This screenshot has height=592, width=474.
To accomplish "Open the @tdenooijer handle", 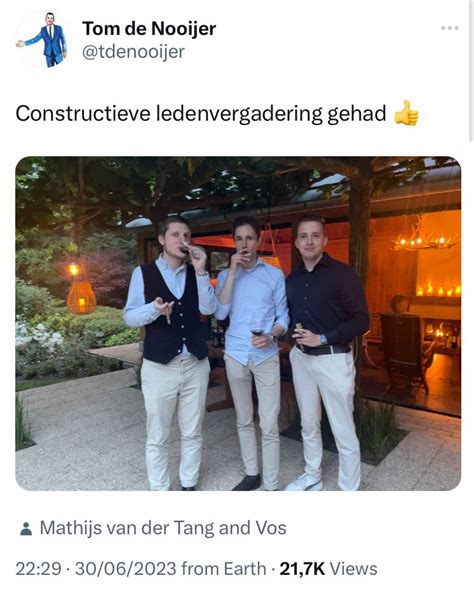I will pyautogui.click(x=133, y=52).
